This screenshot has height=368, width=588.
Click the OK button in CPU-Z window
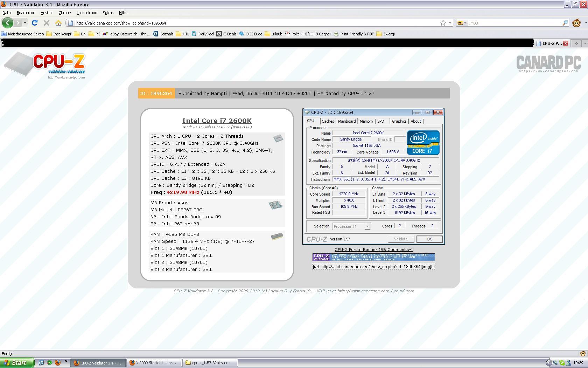tap(429, 239)
